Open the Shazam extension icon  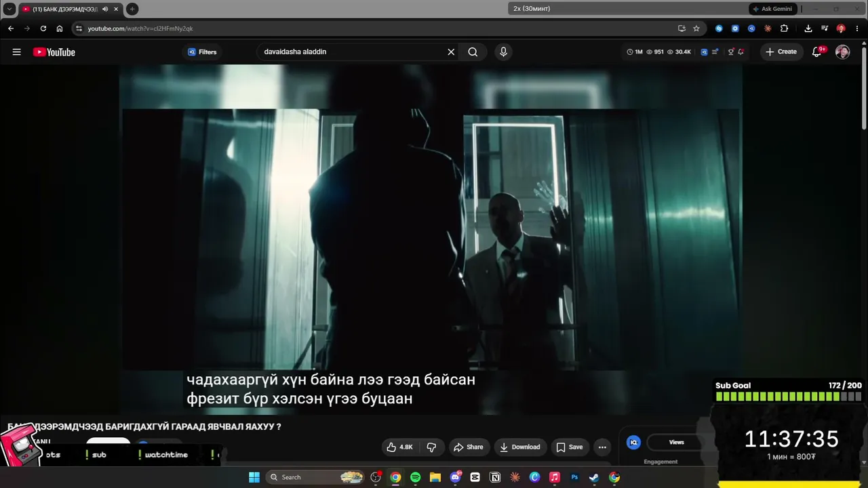(x=719, y=28)
